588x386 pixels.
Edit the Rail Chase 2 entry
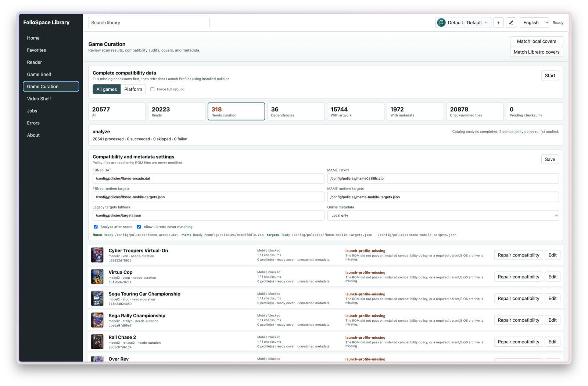click(x=552, y=342)
